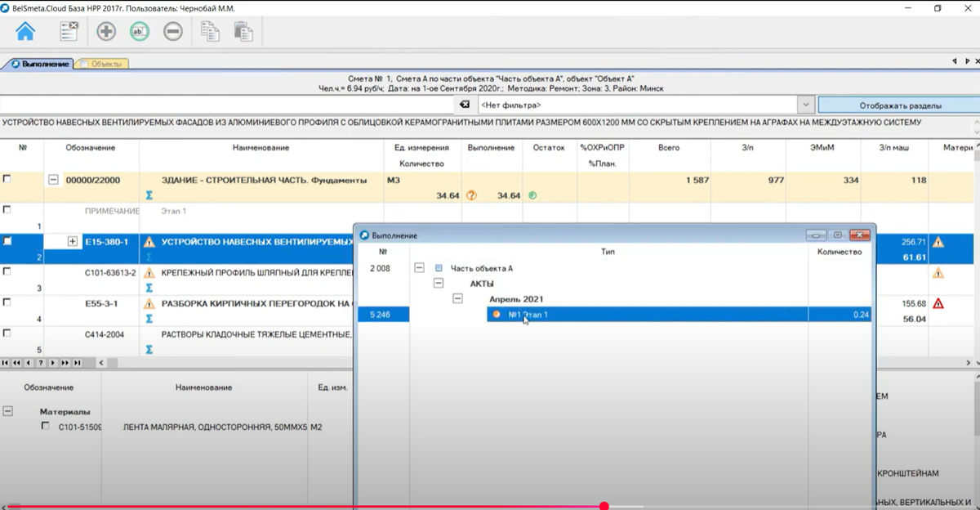
Task: Go to last record navigation button
Action: pyautogui.click(x=77, y=362)
